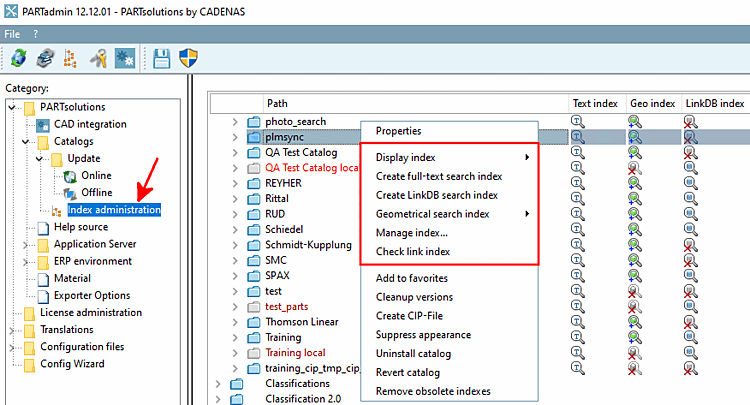Viewport: 750px width, 405px height.
Task: Click the Text index icon for photo_search
Action: click(578, 122)
